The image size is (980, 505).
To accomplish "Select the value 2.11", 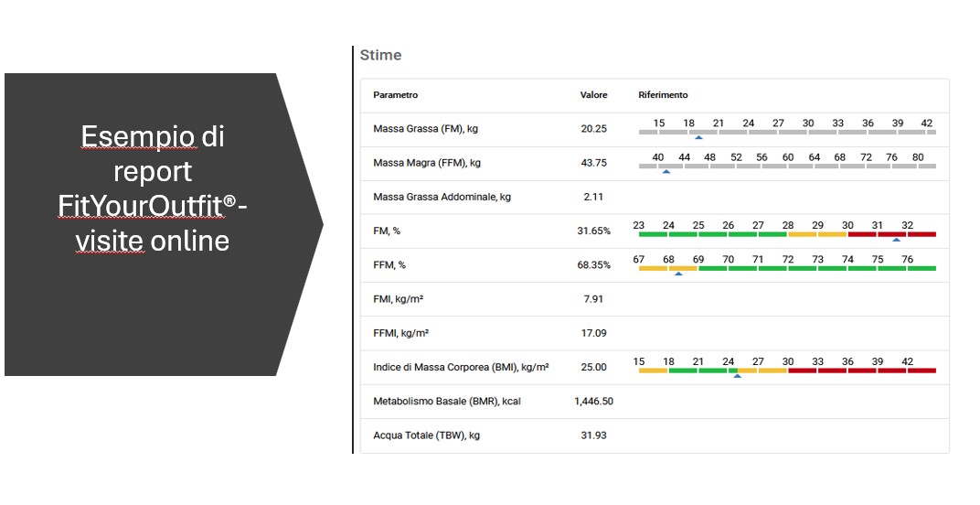I will [x=593, y=197].
